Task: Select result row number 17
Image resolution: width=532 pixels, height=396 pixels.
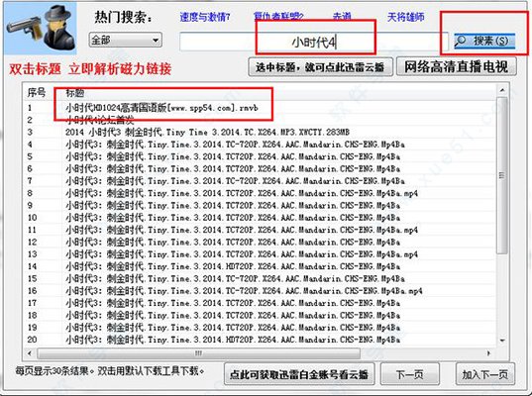Action: (x=261, y=303)
